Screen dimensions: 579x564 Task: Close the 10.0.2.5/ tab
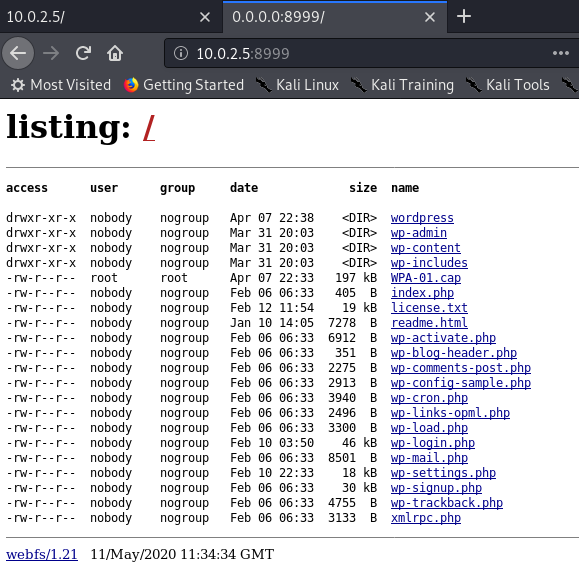click(205, 17)
